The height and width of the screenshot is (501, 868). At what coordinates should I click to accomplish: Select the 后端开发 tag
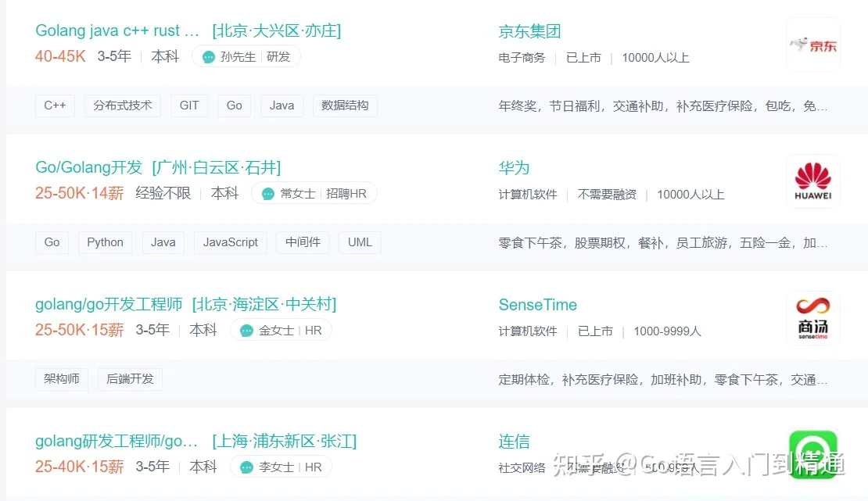tap(130, 378)
